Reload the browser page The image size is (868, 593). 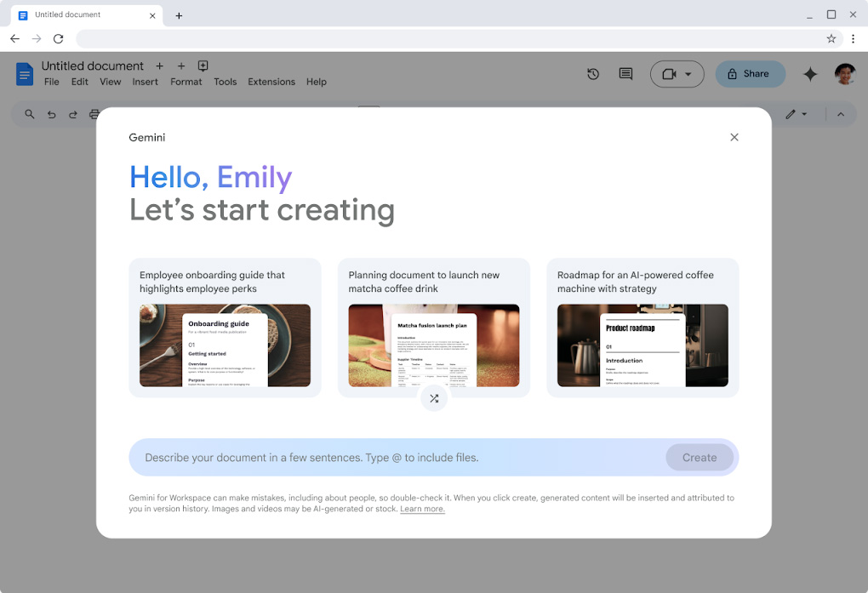click(x=59, y=38)
